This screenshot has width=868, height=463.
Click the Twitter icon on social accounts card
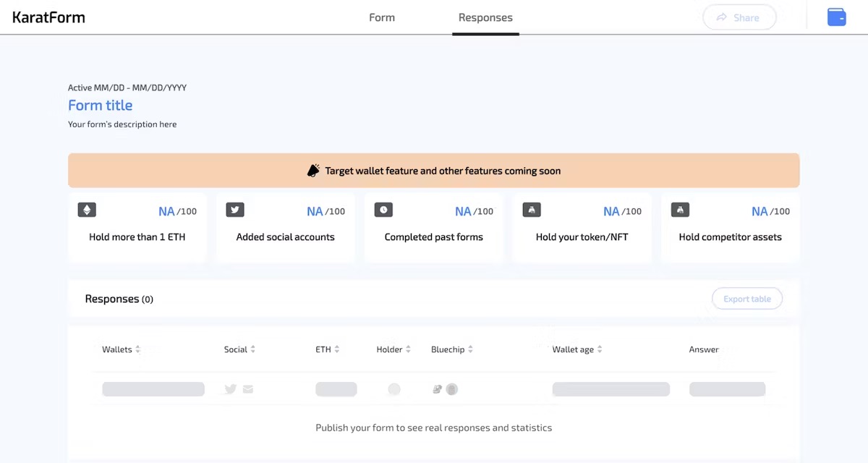235,210
